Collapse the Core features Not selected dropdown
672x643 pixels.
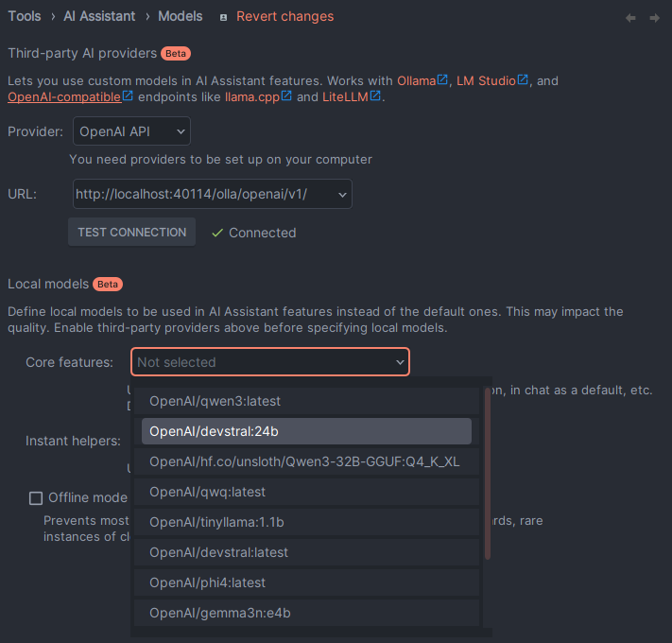[270, 362]
